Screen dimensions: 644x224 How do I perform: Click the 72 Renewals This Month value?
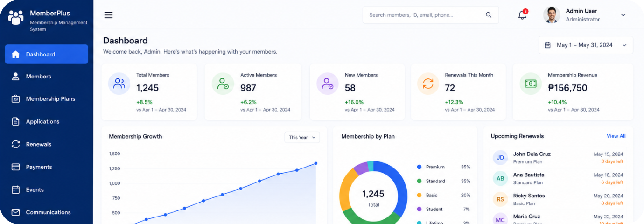[x=450, y=88]
